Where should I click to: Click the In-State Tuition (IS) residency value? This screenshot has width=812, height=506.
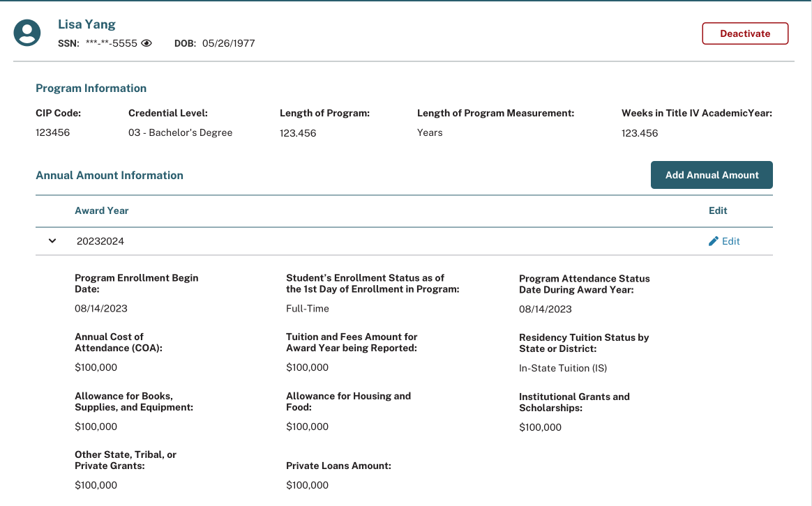click(x=563, y=368)
